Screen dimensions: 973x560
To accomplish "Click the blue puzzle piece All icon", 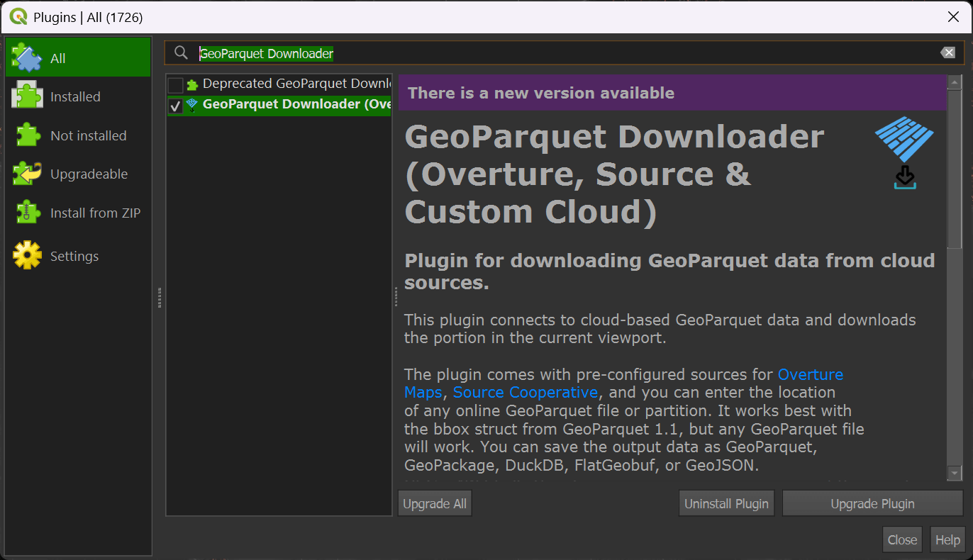I will coord(27,58).
